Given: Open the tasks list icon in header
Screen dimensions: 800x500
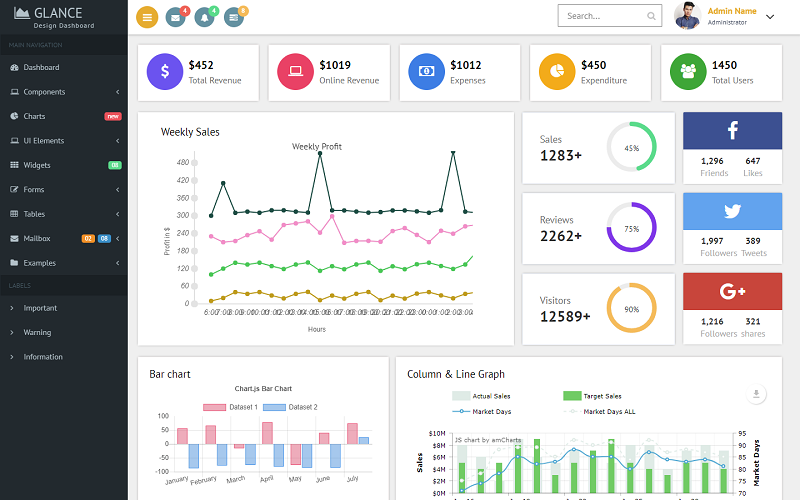Looking at the screenshot, I should 234,17.
